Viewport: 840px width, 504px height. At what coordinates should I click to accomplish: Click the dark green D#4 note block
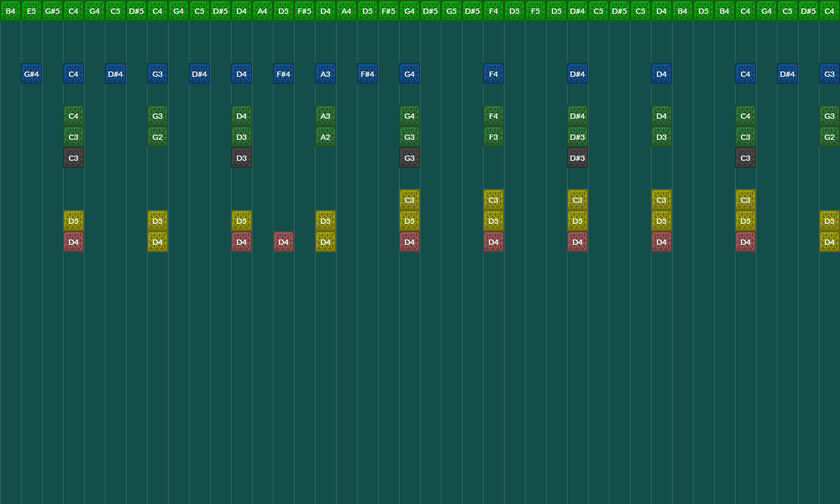[577, 115]
